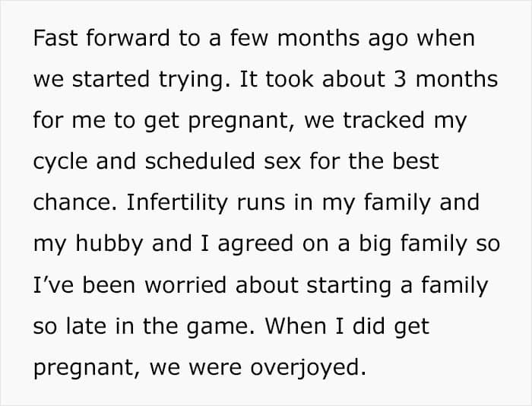Image resolution: width=532 pixels, height=406 pixels.
Task: Click the word "pregnant" in the third line
Action: 238,121
